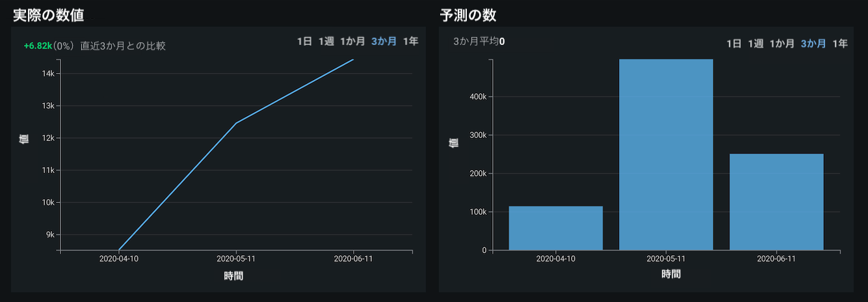Screen dimensions: 868x302
Task: Click the 実際の数値 panel title
Action: point(48,14)
